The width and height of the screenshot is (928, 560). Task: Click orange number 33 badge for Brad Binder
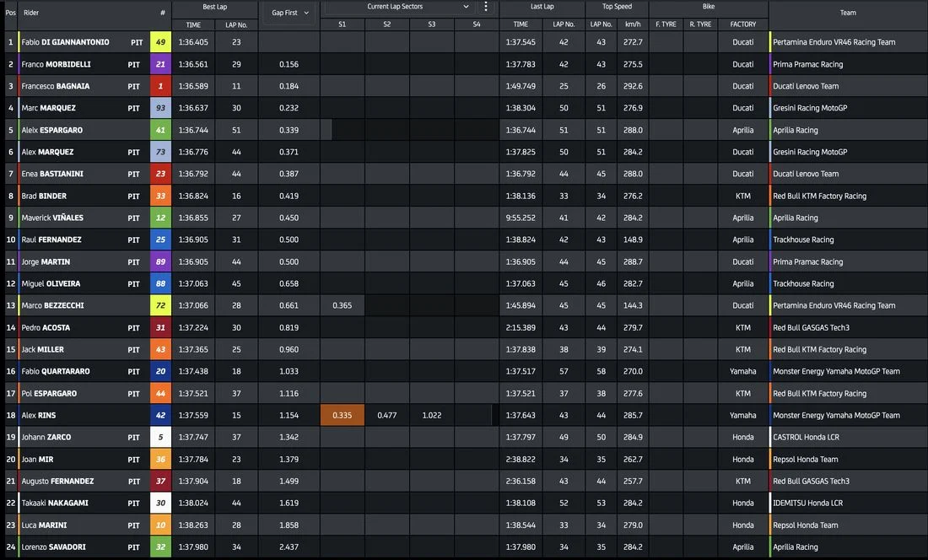click(160, 196)
